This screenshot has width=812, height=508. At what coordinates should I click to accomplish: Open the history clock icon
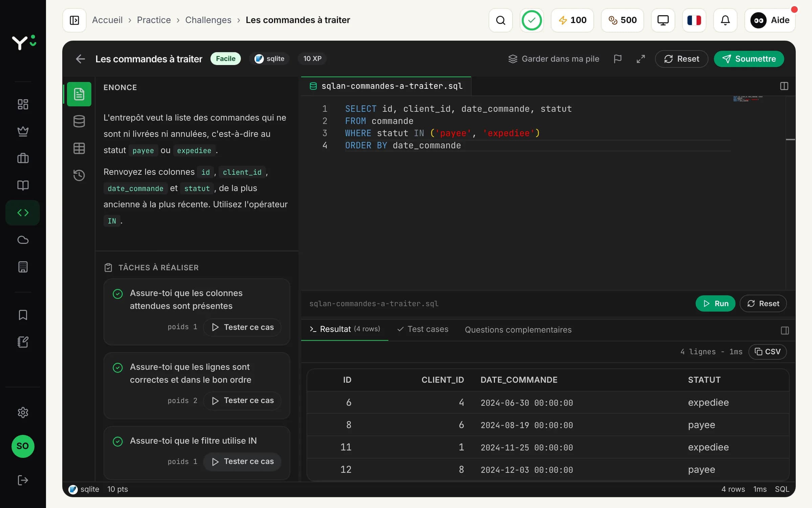pos(79,175)
